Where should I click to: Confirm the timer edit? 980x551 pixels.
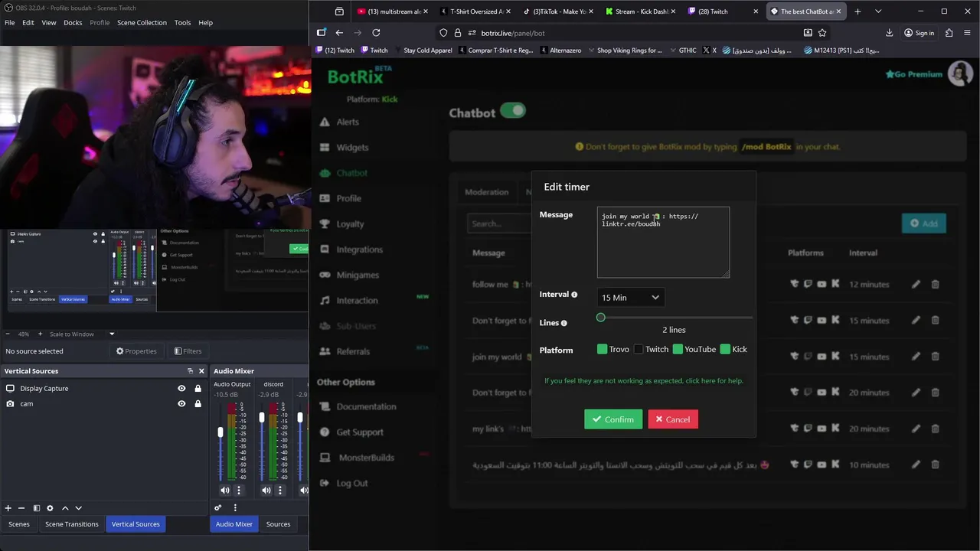(613, 419)
